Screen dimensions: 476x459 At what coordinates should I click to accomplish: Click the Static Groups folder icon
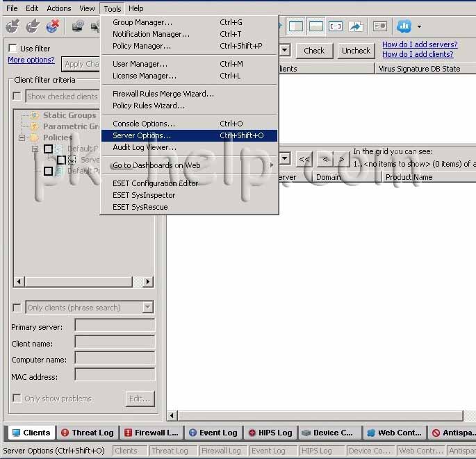(x=34, y=115)
